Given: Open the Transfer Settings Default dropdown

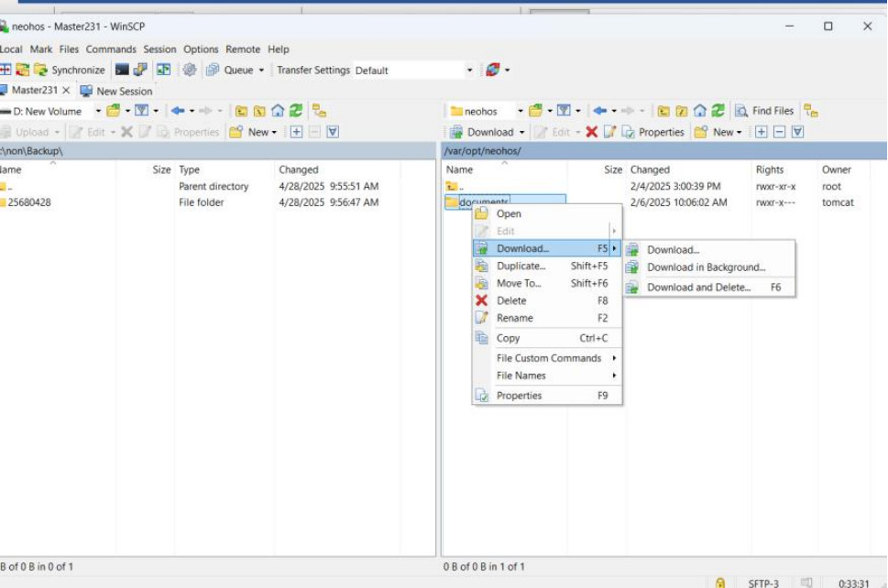Looking at the screenshot, I should tap(469, 71).
